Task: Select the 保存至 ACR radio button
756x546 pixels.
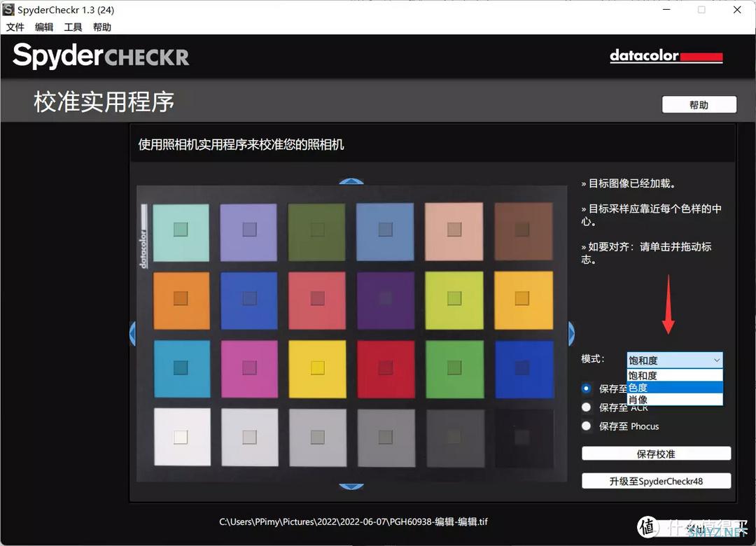Action: click(587, 407)
